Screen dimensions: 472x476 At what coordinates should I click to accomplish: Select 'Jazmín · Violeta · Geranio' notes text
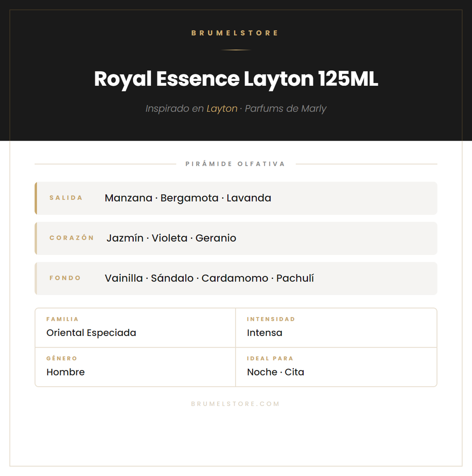(171, 238)
